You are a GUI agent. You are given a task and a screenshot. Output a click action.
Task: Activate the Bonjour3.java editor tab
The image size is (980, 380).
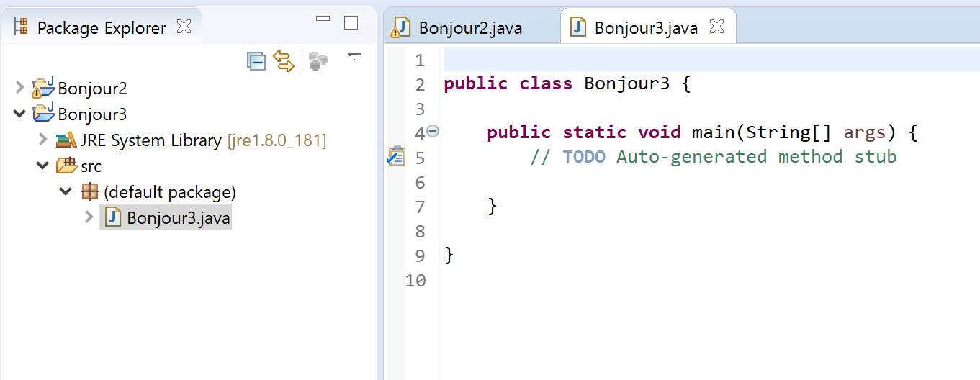pyautogui.click(x=645, y=28)
